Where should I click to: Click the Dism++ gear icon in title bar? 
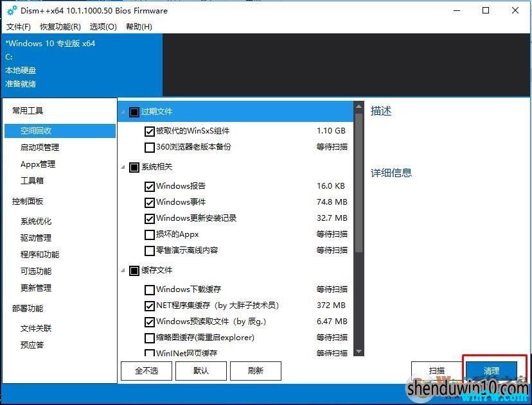(x=12, y=10)
